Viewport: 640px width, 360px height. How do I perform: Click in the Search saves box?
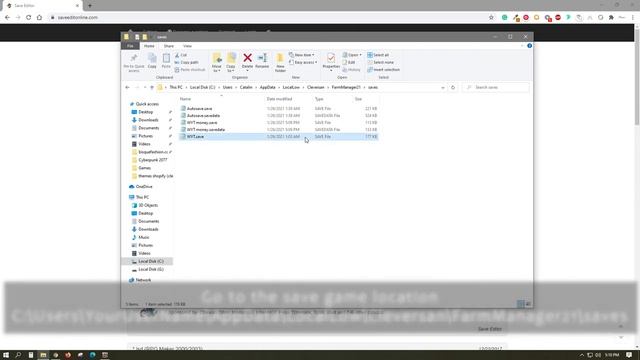(496, 87)
